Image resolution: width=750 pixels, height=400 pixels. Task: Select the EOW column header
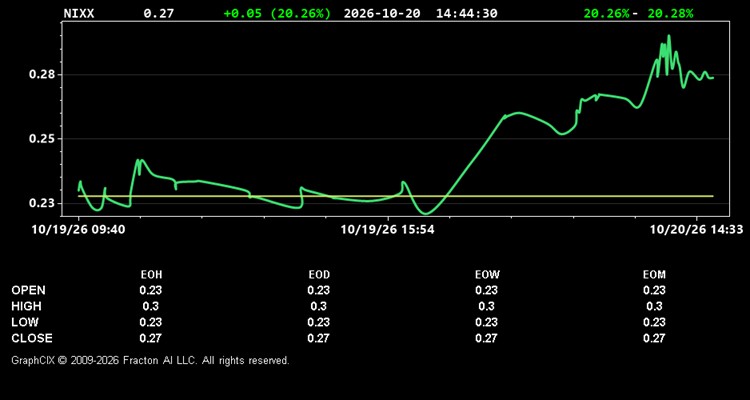[487, 275]
